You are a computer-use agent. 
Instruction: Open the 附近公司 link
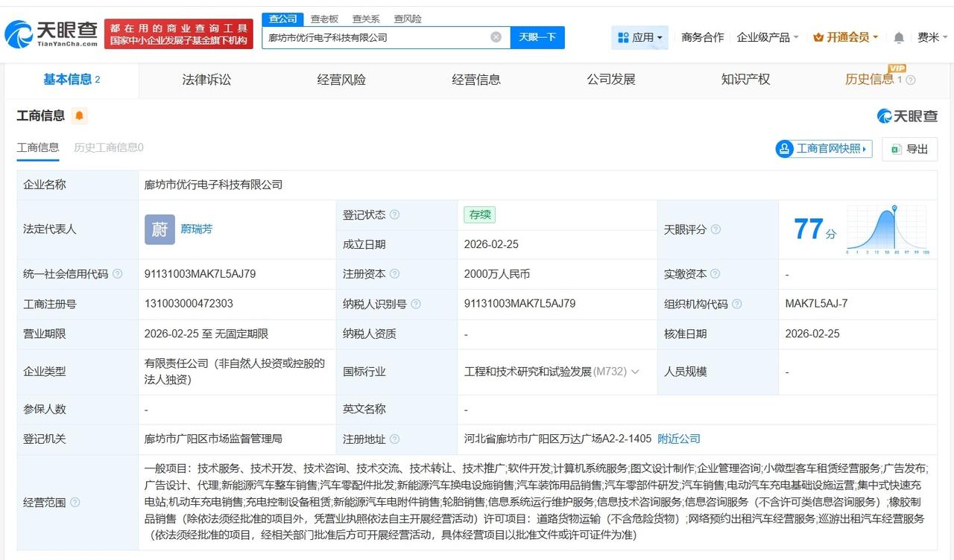pos(678,439)
